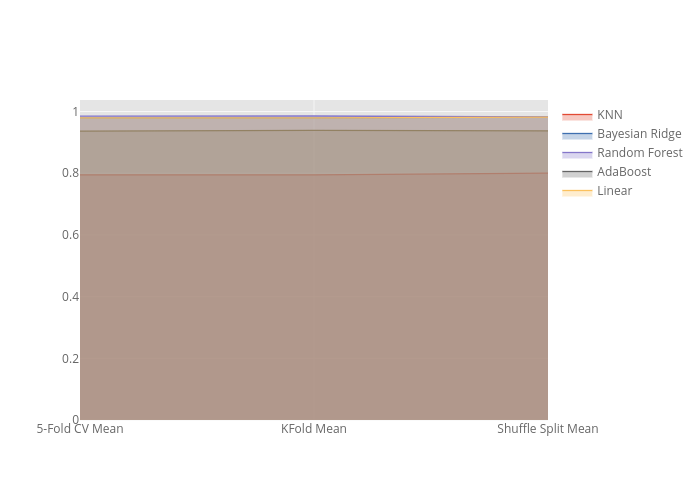The height and width of the screenshot is (500, 700).
Task: Hide the Random Forest series in legend
Action: pos(639,153)
